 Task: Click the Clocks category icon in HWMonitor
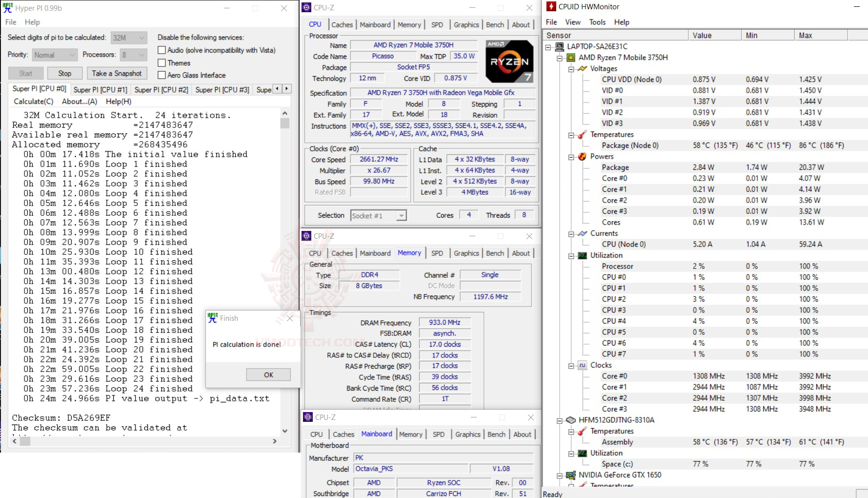tap(582, 365)
